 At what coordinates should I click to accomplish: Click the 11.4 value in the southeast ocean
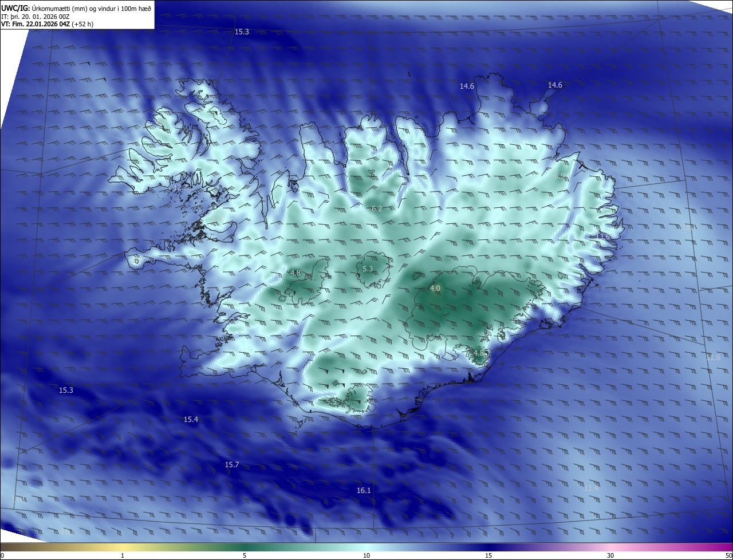tap(591, 488)
